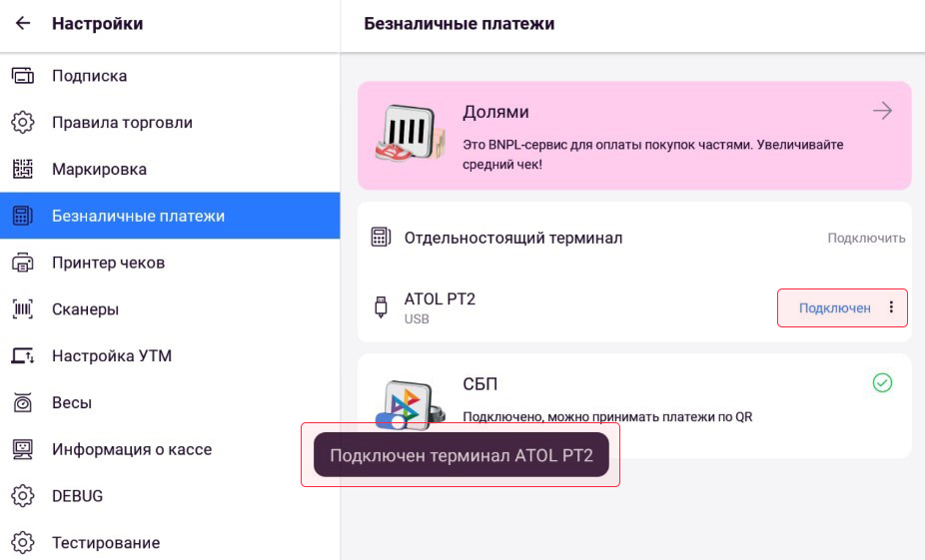Open the Сканеры barcode icon
925x560 pixels.
pyautogui.click(x=22, y=308)
